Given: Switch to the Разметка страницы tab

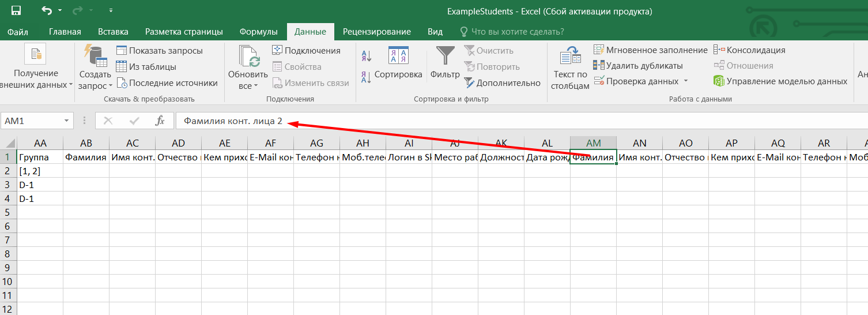Looking at the screenshot, I should tap(184, 32).
